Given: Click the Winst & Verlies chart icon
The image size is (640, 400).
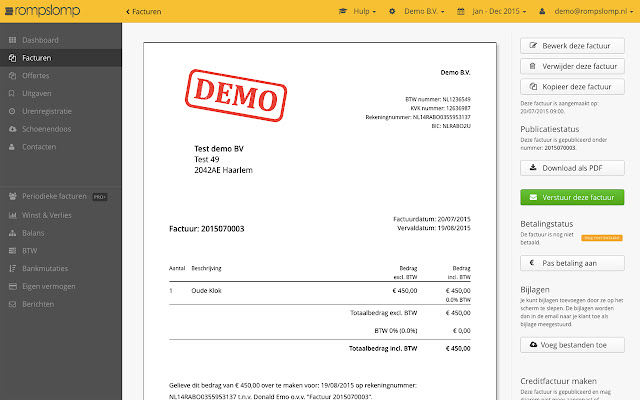Looking at the screenshot, I should point(13,215).
